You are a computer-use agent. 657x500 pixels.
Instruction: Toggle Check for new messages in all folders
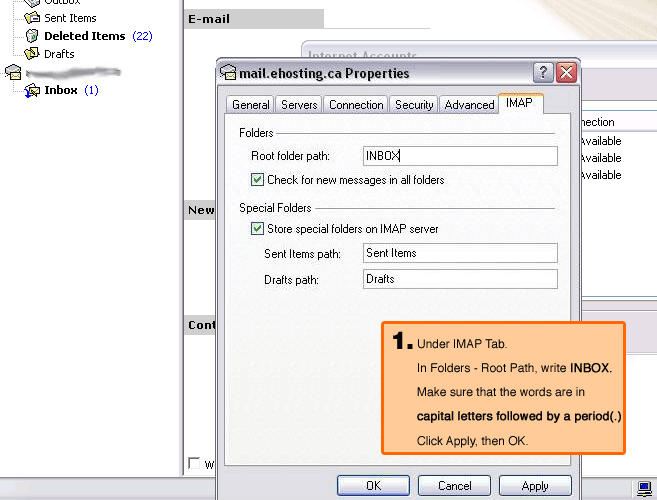257,180
